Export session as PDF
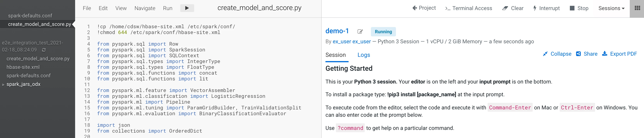This screenshot has width=644, height=138. click(620, 54)
